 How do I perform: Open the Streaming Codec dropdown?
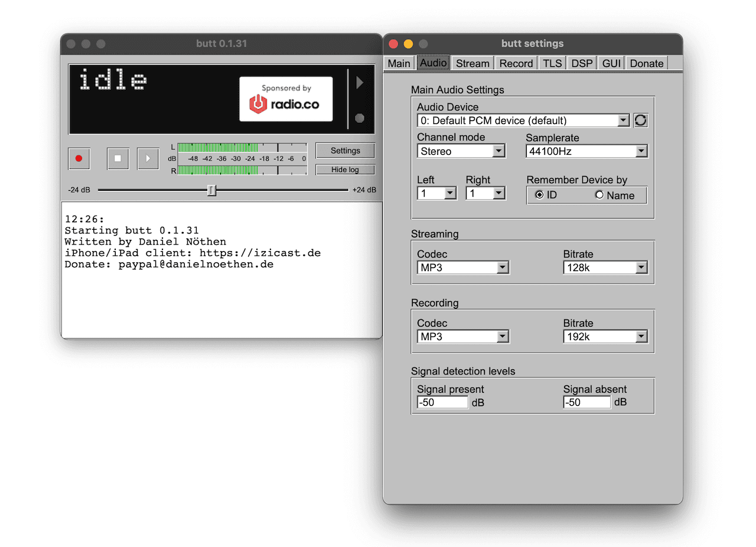(463, 268)
